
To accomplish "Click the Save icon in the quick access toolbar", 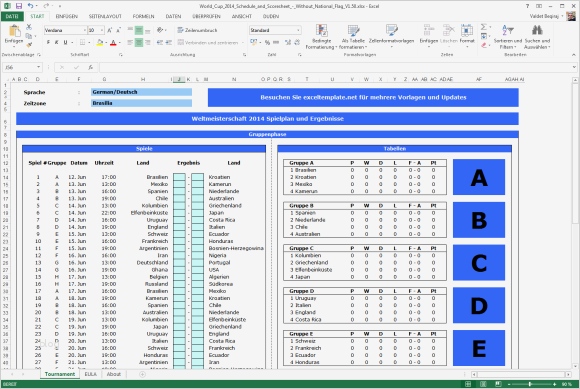I will coord(18,6).
